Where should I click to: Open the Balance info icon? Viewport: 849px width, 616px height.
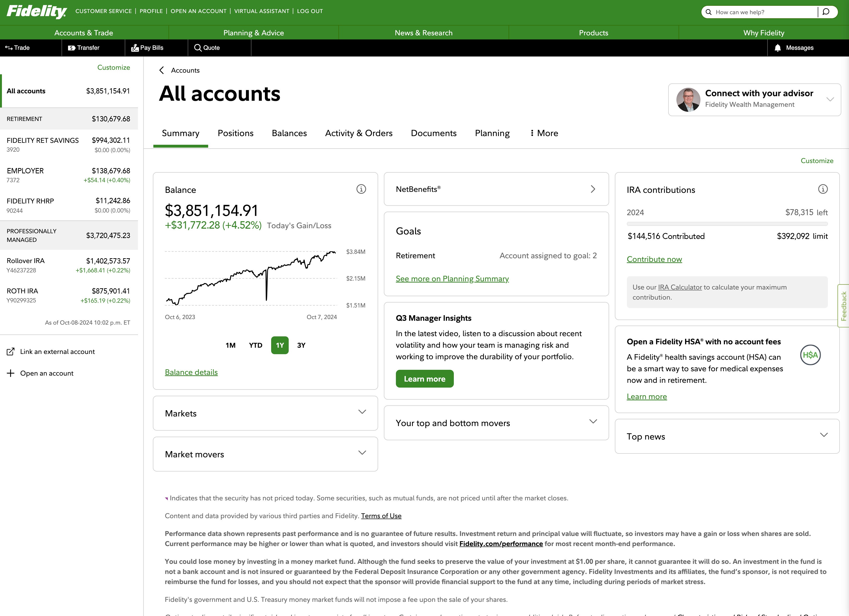(361, 189)
